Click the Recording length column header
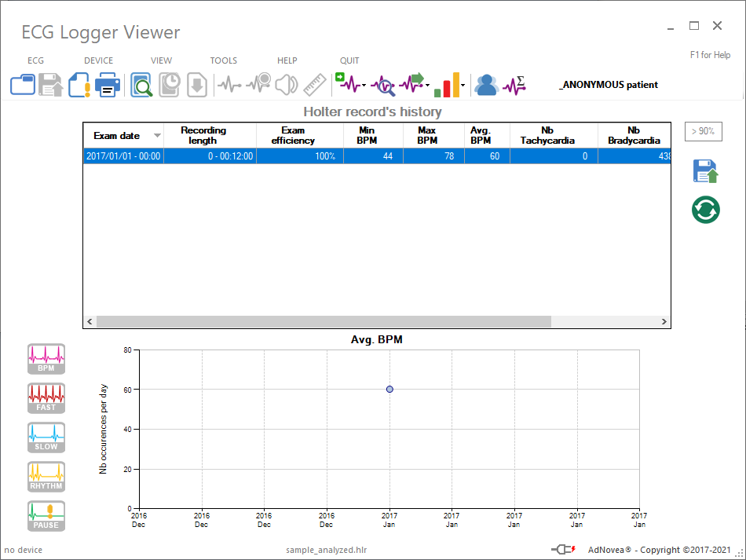Screen dimensions: 746x560 click(x=210, y=136)
